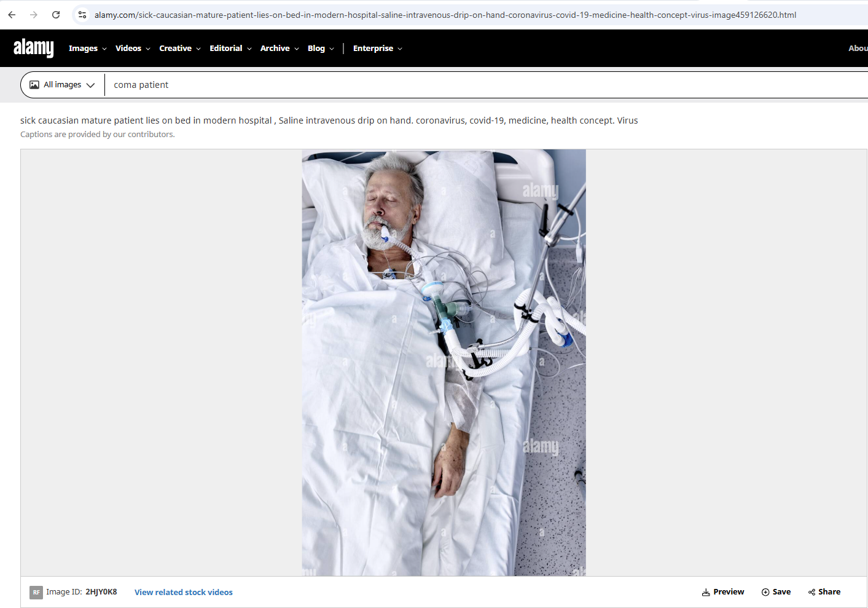Reload the page with refresh icon
The height and width of the screenshot is (608, 868).
click(56, 15)
